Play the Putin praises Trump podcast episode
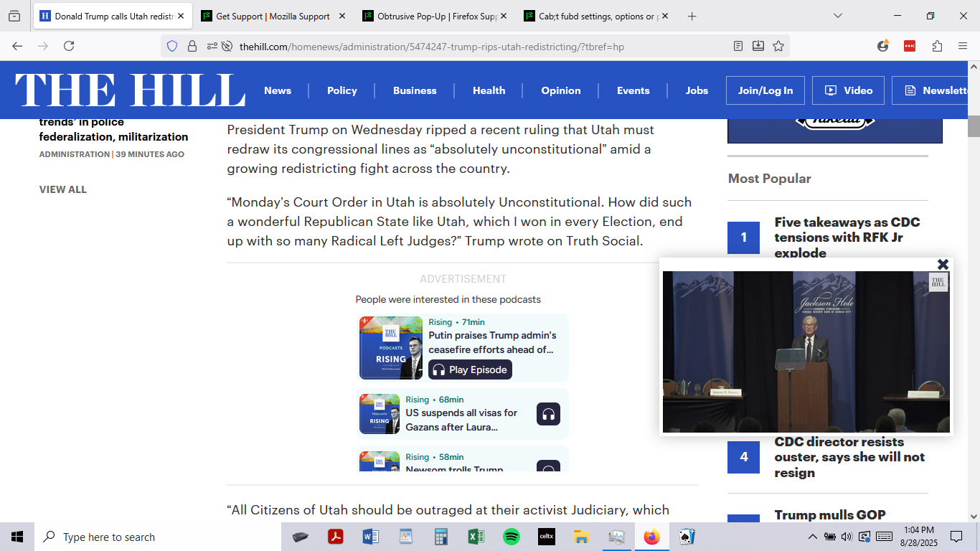This screenshot has height=551, width=980. [470, 369]
